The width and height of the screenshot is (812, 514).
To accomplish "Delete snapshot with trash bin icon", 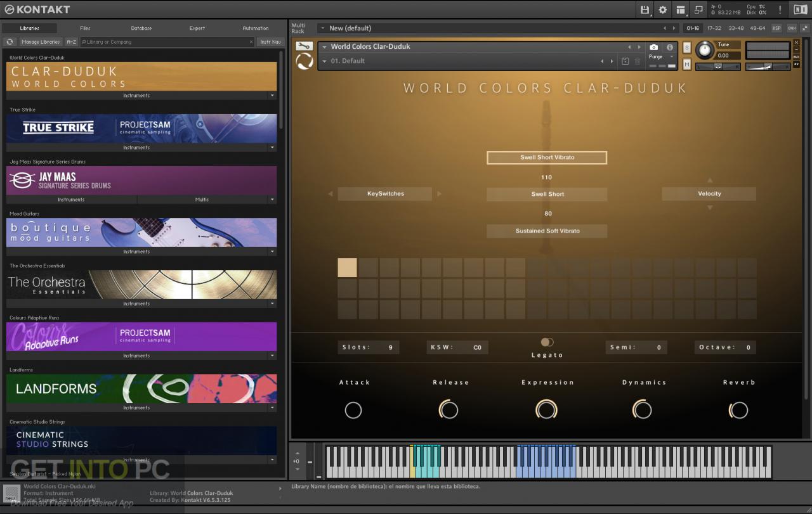I will click(638, 61).
